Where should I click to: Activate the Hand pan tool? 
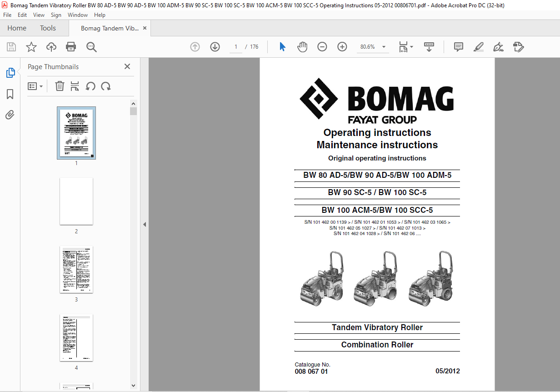coord(302,47)
